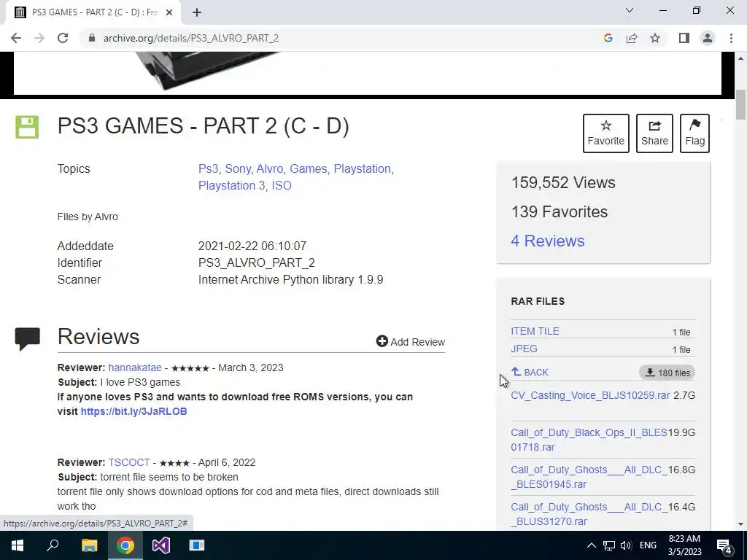Click the Reviews speech bubble icon
The image size is (747, 560).
(28, 338)
